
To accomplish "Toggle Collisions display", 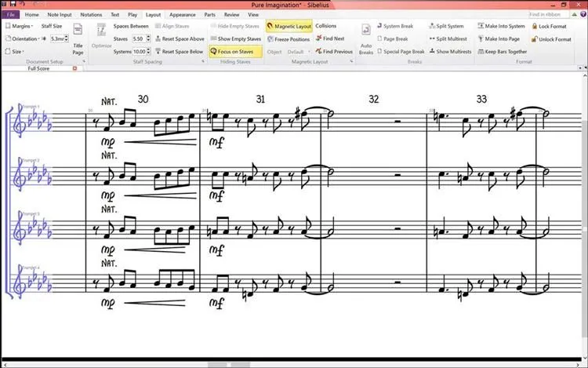I will point(326,26).
